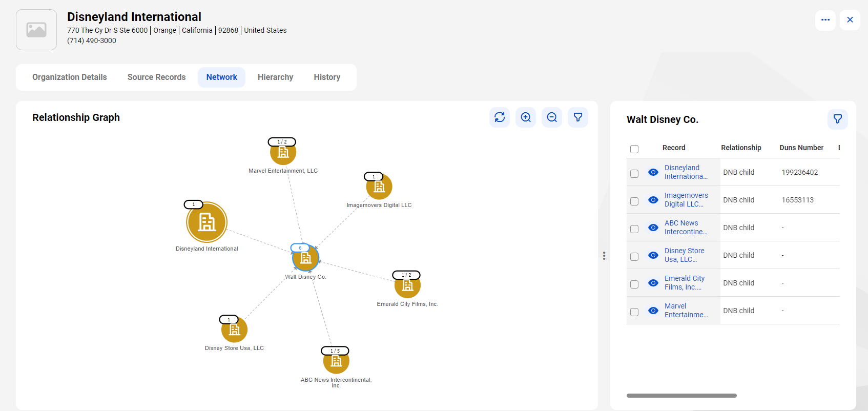Click the Duns Number column header

(801, 148)
